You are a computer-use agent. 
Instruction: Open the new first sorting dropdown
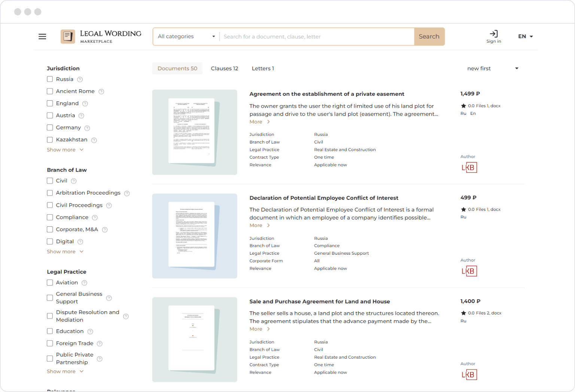pos(492,68)
